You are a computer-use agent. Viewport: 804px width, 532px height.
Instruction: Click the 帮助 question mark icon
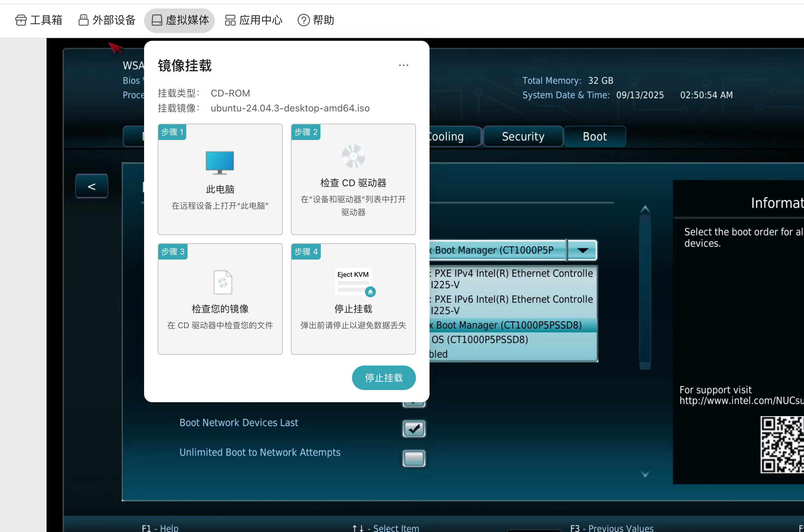click(x=303, y=20)
